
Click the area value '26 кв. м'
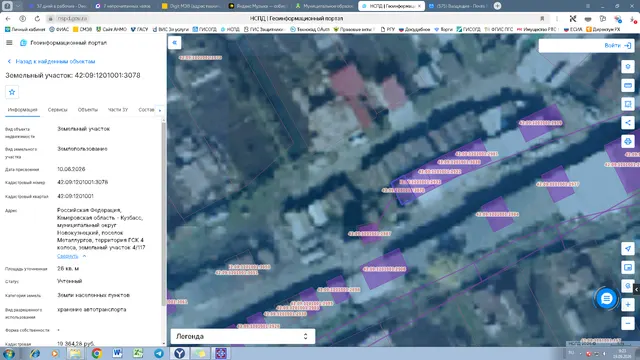tap(68, 269)
